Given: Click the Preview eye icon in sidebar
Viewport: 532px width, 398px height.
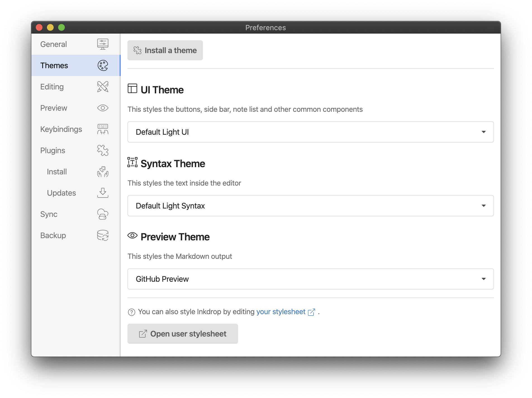Looking at the screenshot, I should 103,108.
